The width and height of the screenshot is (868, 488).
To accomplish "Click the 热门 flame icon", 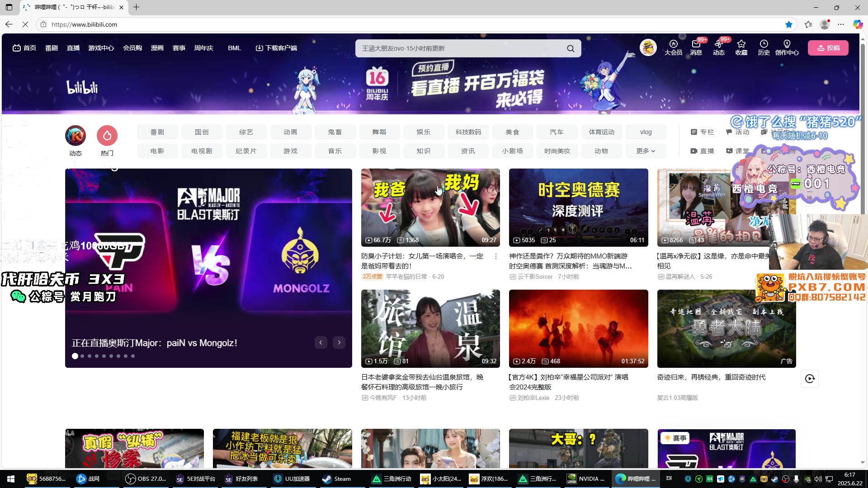I will tap(107, 136).
